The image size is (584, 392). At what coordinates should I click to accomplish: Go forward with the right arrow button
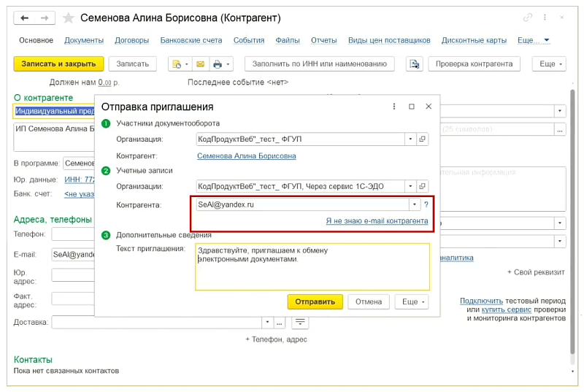pos(45,18)
